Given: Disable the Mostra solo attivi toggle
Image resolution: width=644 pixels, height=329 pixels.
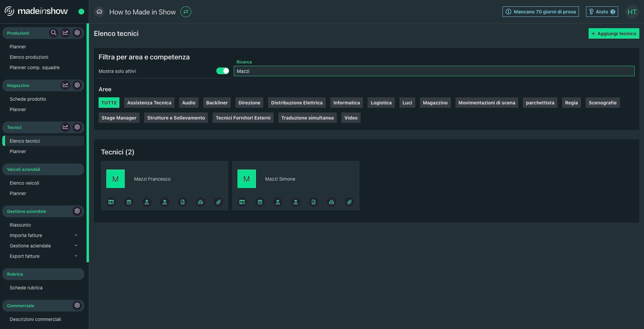Looking at the screenshot, I should tap(223, 71).
